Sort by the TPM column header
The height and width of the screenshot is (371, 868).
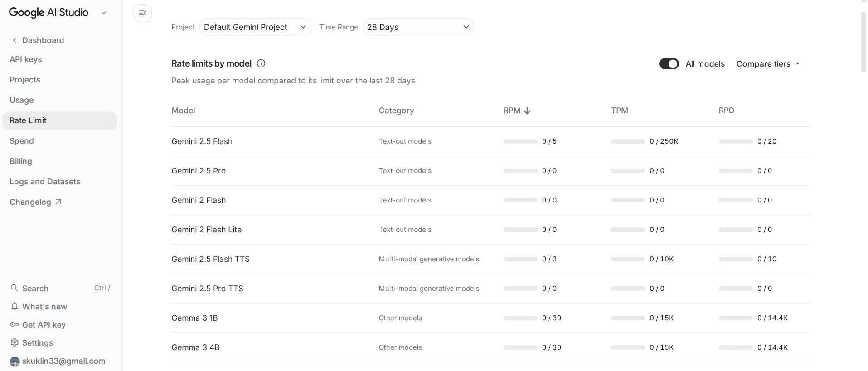[620, 111]
